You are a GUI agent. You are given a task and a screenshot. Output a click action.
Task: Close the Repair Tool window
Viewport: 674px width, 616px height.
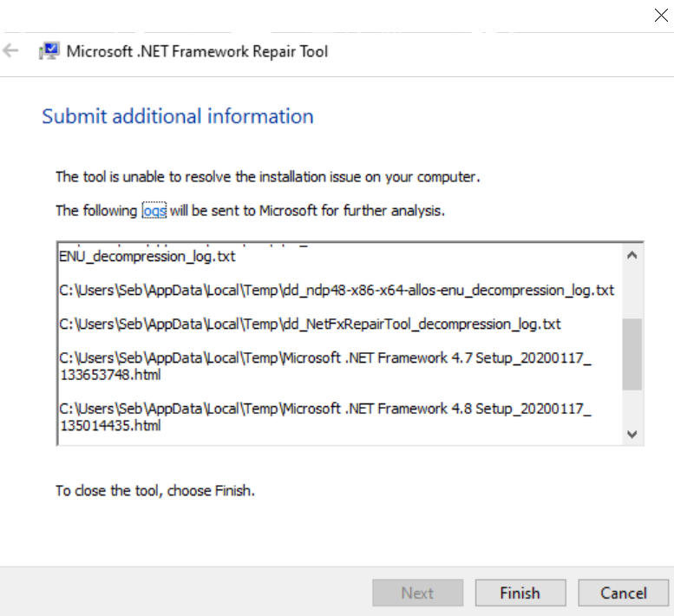pyautogui.click(x=661, y=15)
